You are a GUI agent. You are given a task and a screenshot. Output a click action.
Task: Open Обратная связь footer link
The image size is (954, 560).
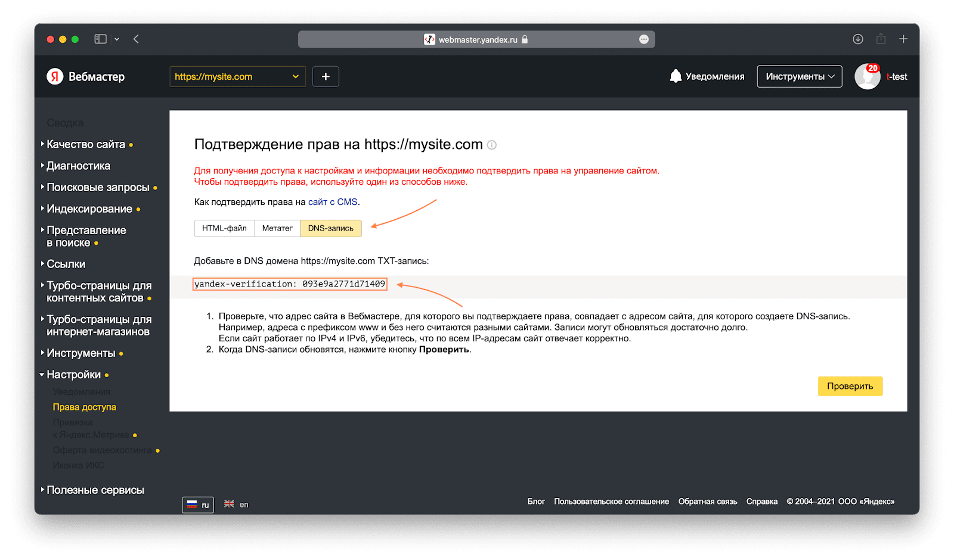(708, 502)
